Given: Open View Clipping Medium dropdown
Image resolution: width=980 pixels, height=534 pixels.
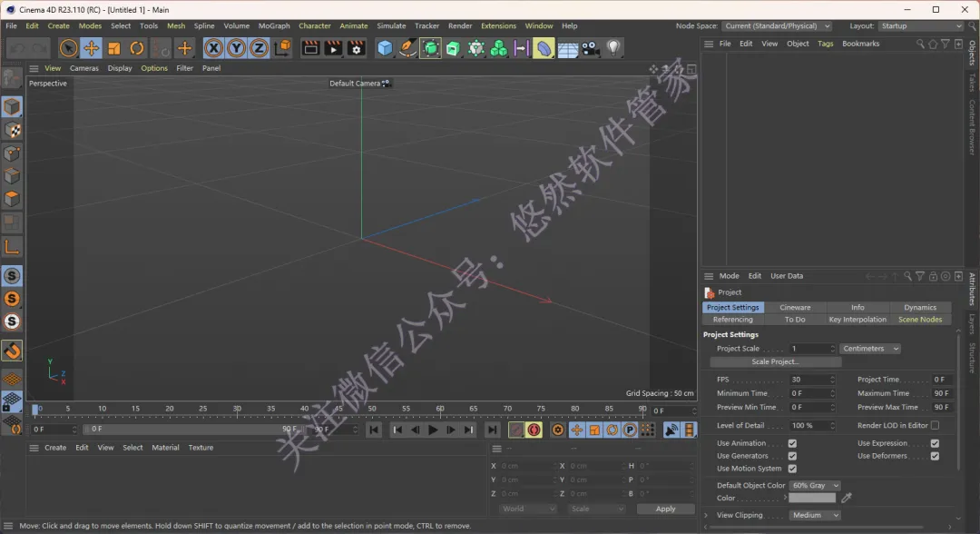Looking at the screenshot, I should pyautogui.click(x=815, y=515).
